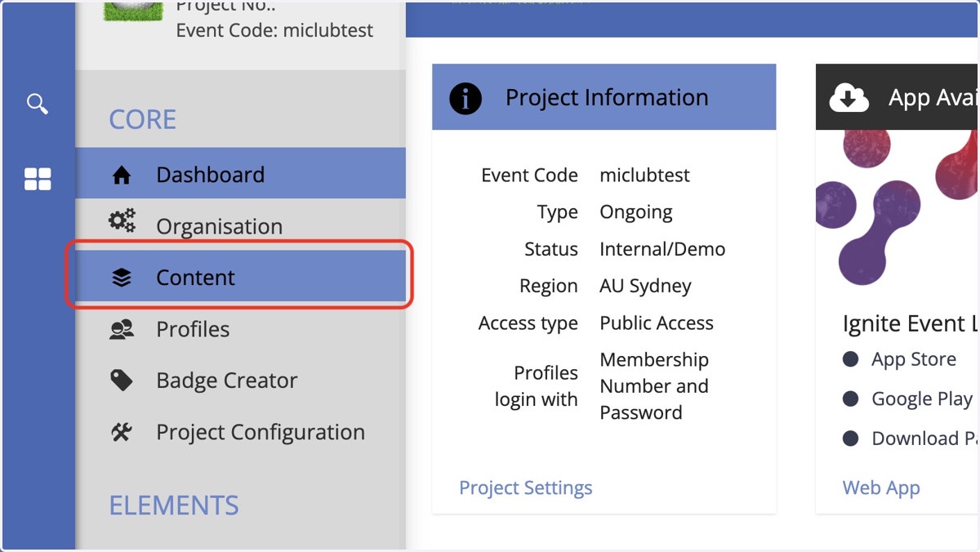980x552 pixels.
Task: Click the Badge Creator tag icon
Action: [122, 381]
